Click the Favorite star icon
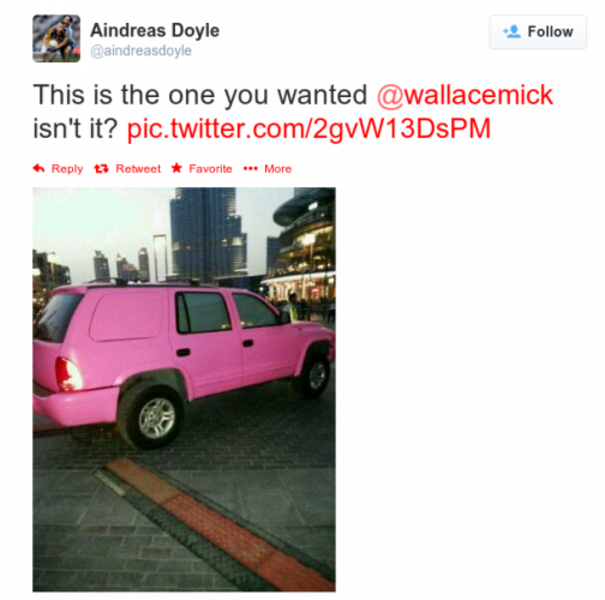Image resolution: width=605 pixels, height=600 pixels. 177,168
